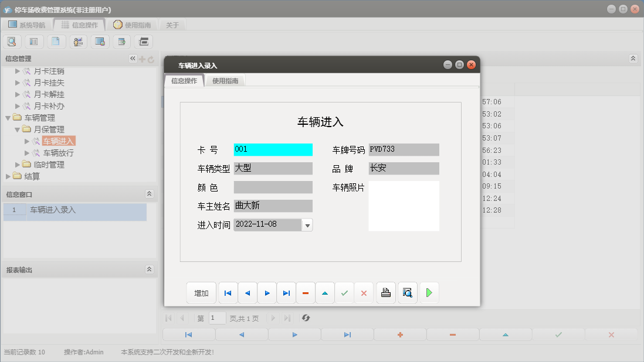Collapse the 信息窗口 panel with its chevron
644x362 pixels.
(148, 193)
